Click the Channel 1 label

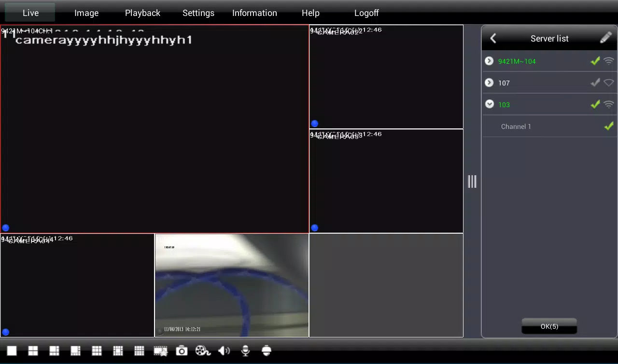click(516, 126)
